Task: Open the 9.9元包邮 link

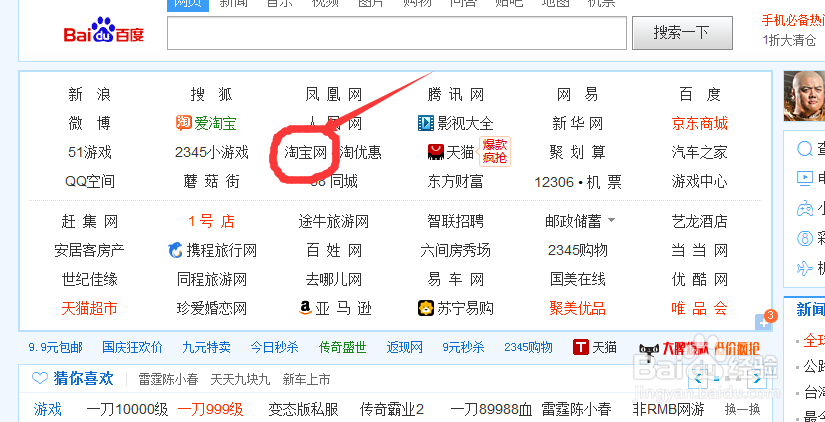Action: point(56,348)
